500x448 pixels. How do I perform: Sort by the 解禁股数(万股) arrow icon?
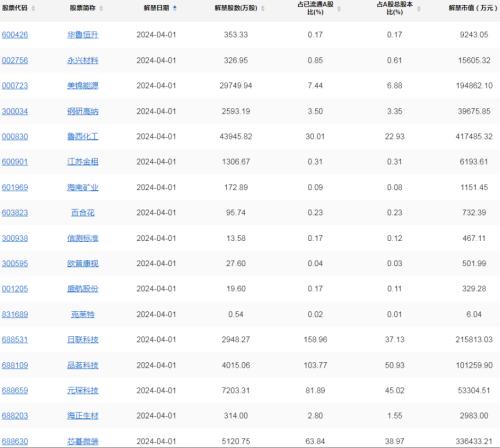pos(263,8)
